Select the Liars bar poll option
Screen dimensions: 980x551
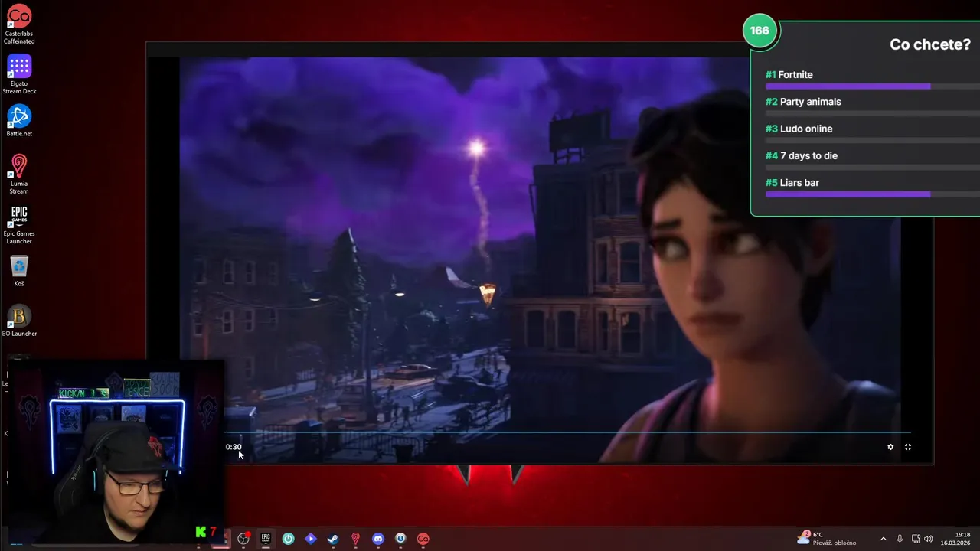(x=792, y=182)
